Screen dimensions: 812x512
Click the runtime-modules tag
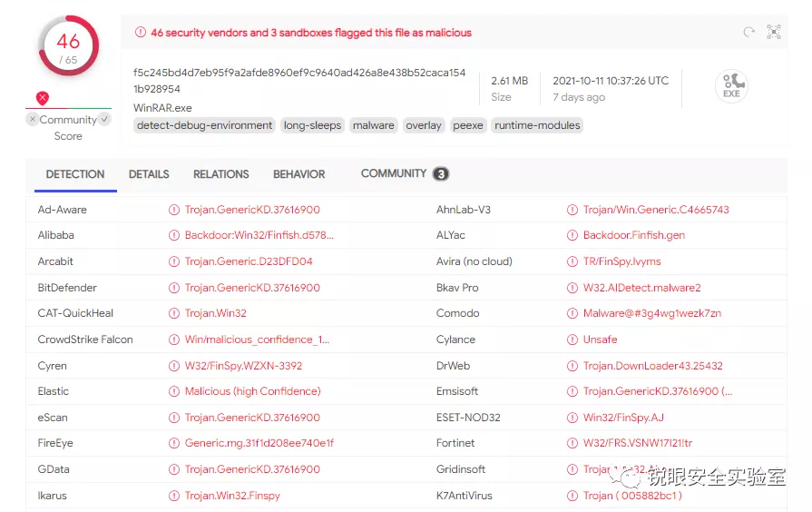(x=537, y=125)
